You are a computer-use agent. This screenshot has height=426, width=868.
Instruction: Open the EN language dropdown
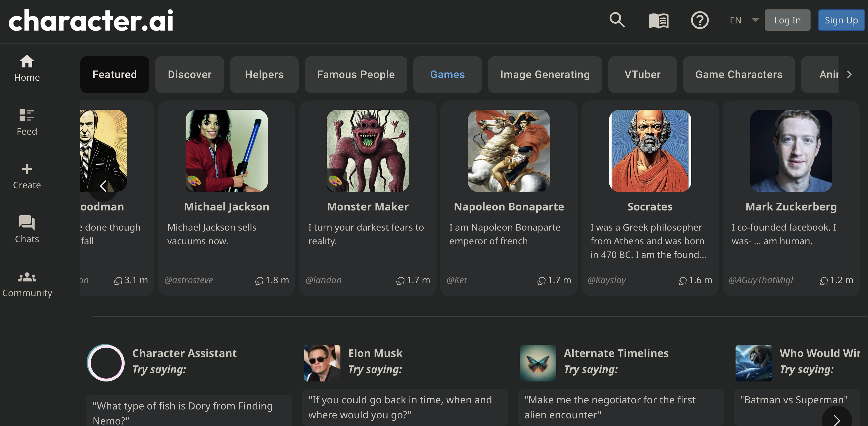coord(744,20)
